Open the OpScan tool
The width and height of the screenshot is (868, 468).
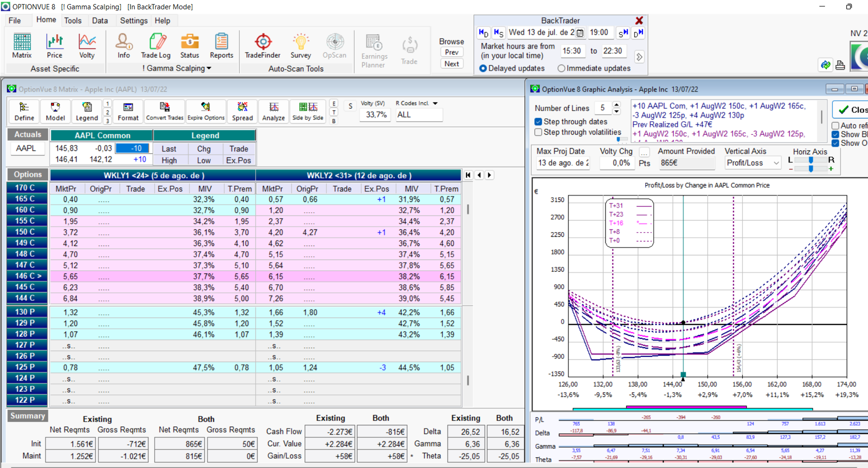(334, 46)
